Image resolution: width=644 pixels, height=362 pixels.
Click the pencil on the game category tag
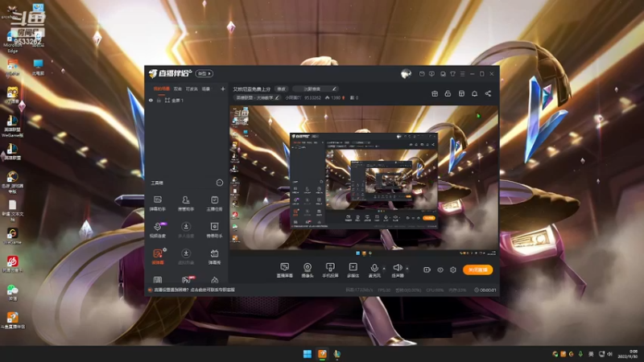click(277, 98)
